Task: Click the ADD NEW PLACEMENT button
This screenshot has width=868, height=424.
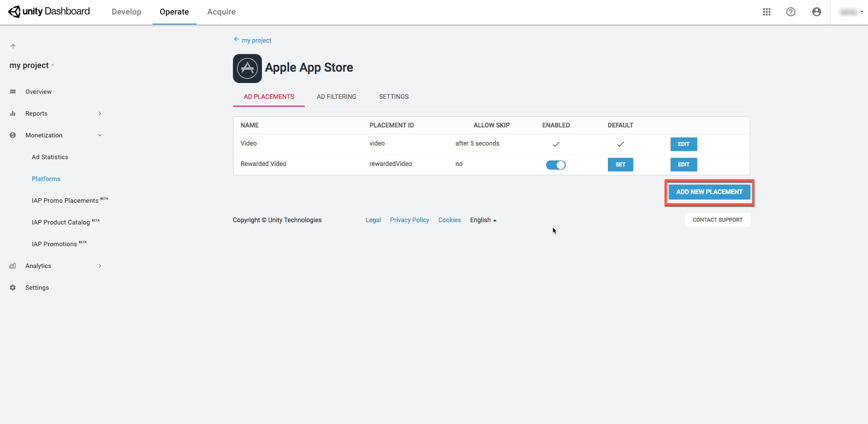Action: click(x=710, y=192)
